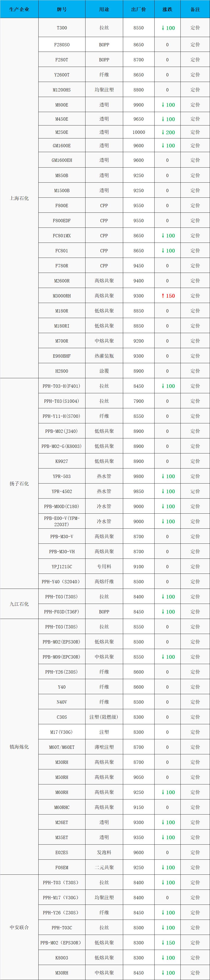Click the red up arrow for M3000RH
210x980 pixels.
point(163,296)
